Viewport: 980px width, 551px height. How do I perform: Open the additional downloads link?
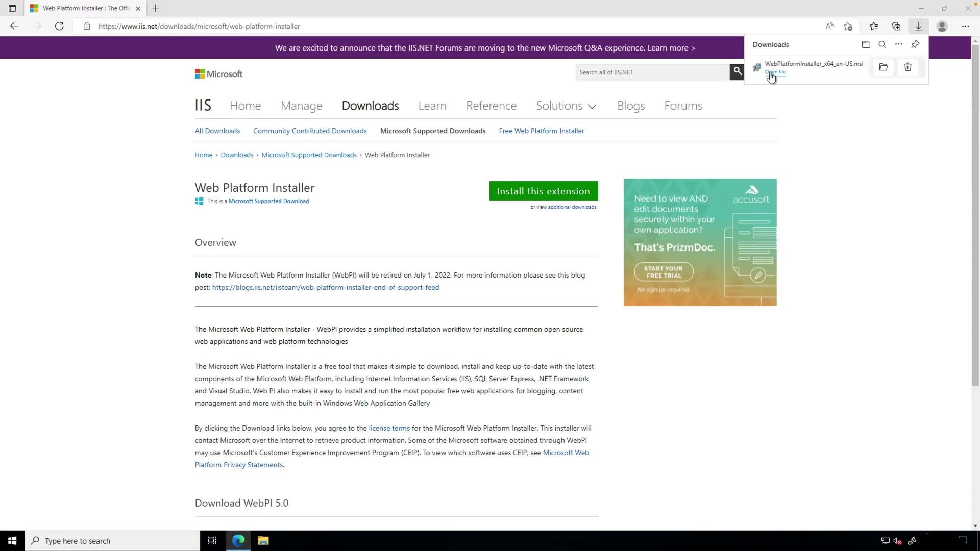[x=572, y=207]
